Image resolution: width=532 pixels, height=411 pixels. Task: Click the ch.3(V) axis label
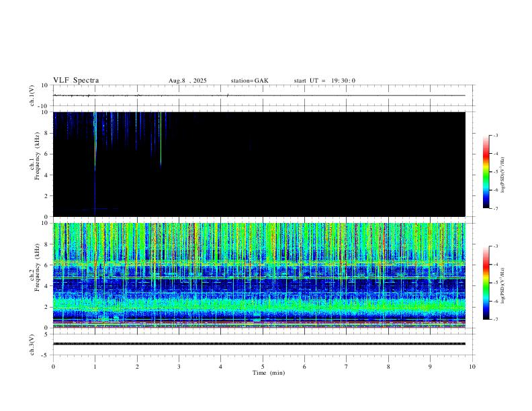tap(32, 345)
